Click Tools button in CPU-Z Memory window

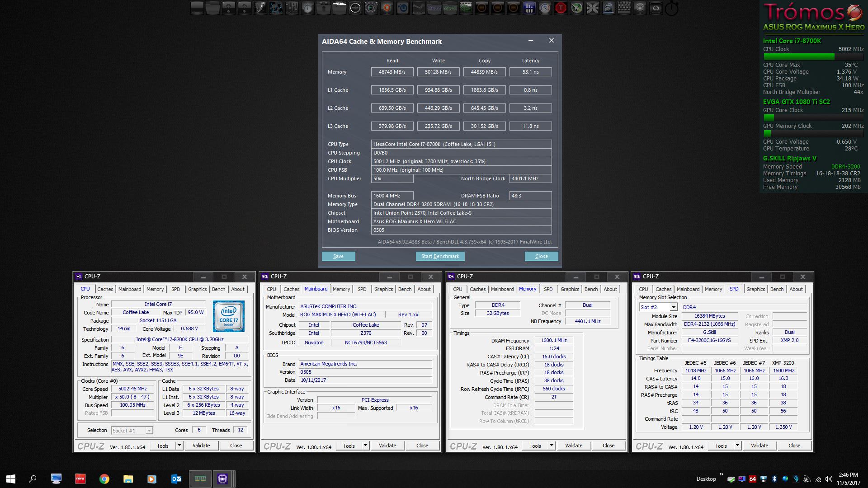535,446
